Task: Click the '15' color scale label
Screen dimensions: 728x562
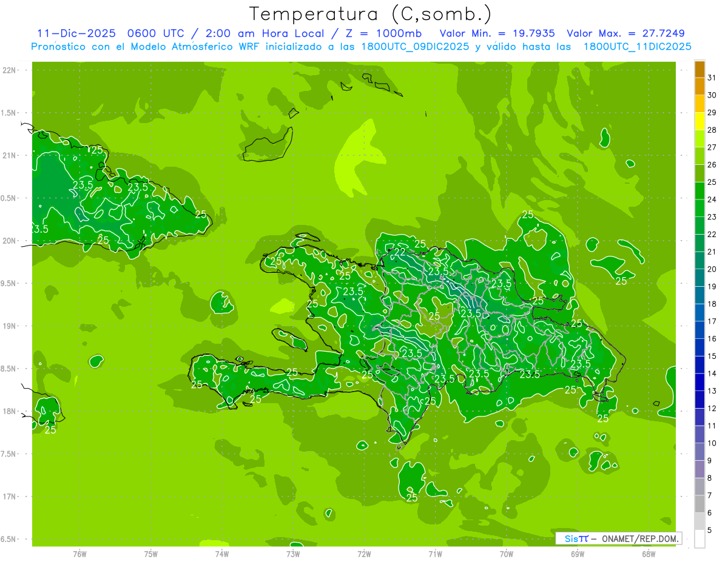Action: (712, 356)
